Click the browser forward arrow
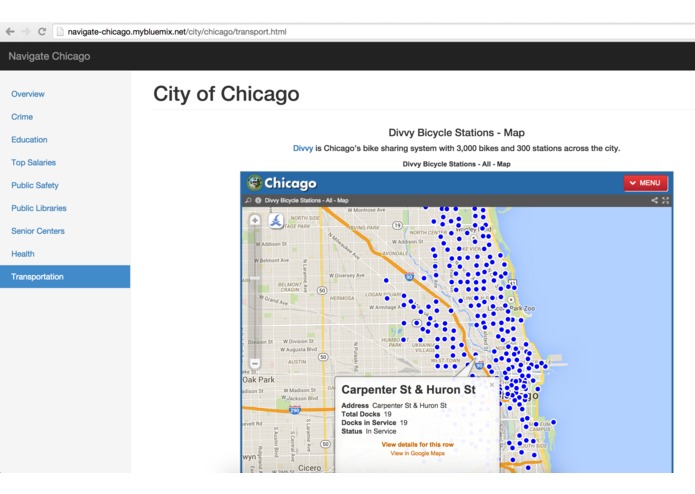The width and height of the screenshot is (695, 494). [26, 31]
